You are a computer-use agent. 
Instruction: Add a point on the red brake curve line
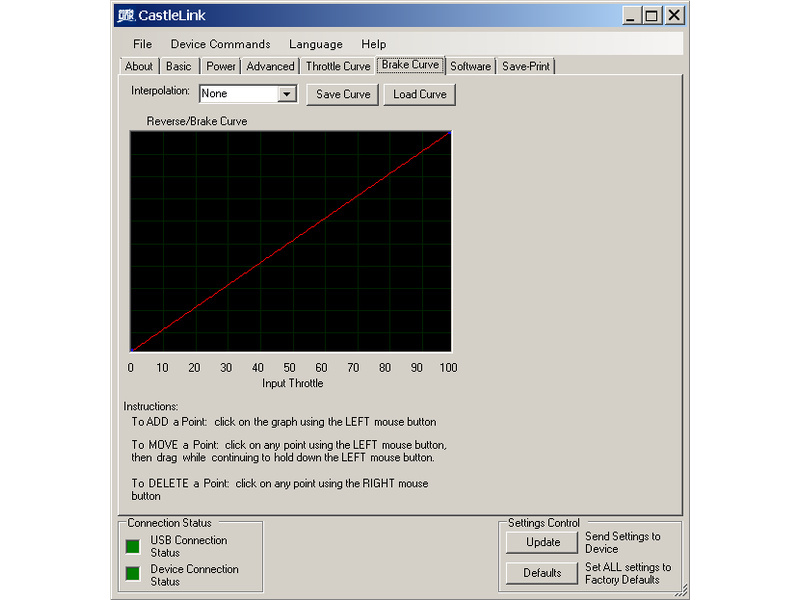[x=291, y=241]
